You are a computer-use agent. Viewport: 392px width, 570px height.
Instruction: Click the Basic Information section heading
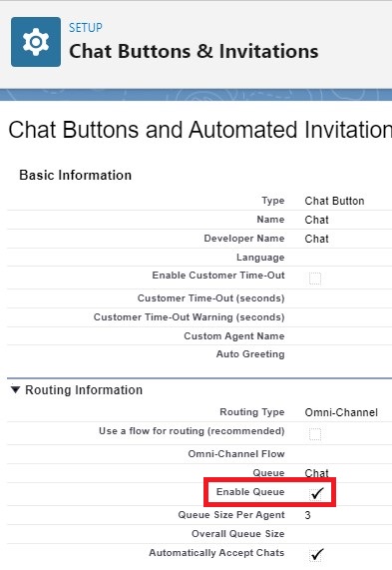75,176
